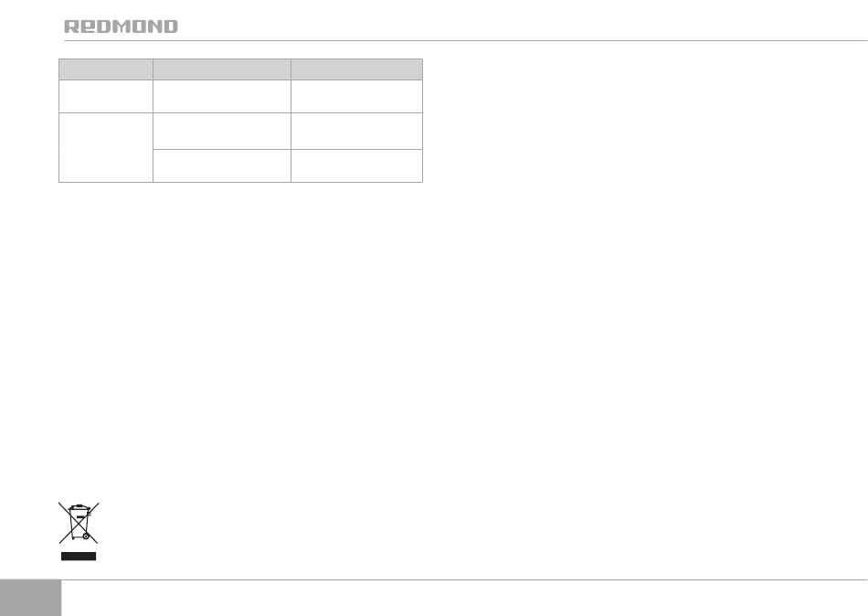
Task: Click the last-column cell in the bottom table row
Action: (357, 165)
